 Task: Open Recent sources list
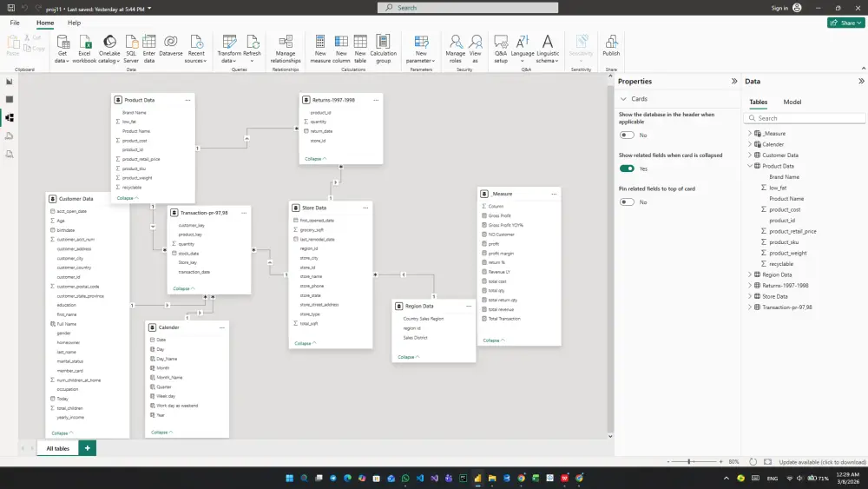tap(196, 49)
